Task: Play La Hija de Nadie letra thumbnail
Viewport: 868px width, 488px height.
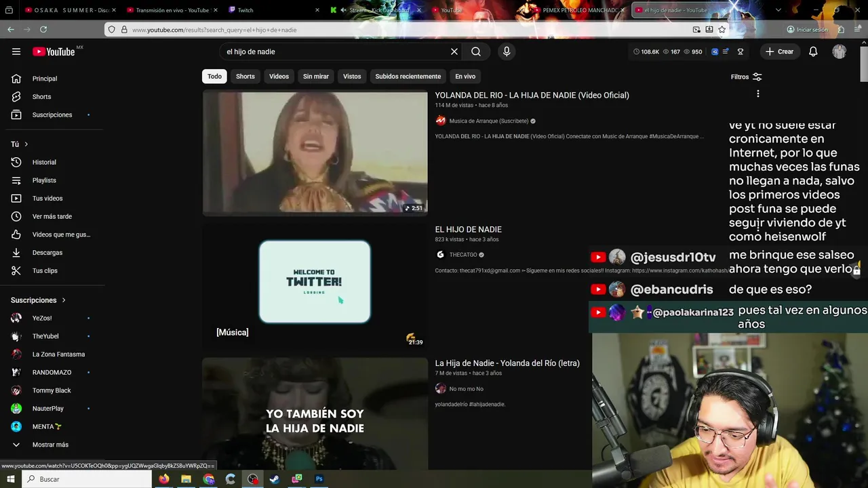Action: (x=315, y=414)
